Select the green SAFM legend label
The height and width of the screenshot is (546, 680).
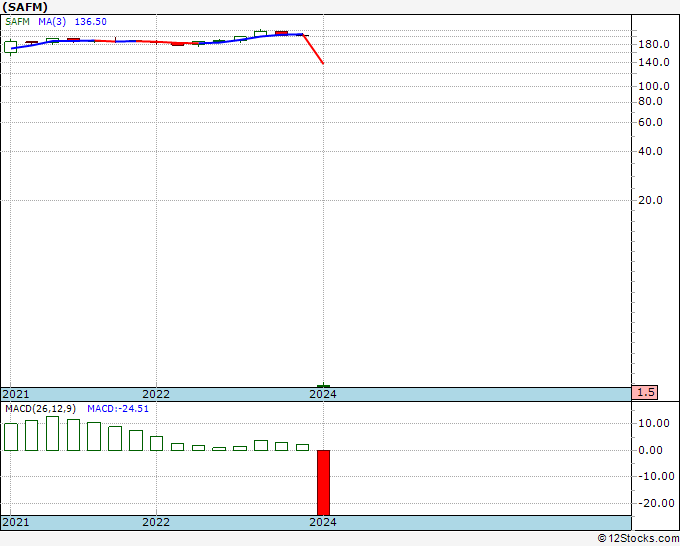[x=17, y=22]
